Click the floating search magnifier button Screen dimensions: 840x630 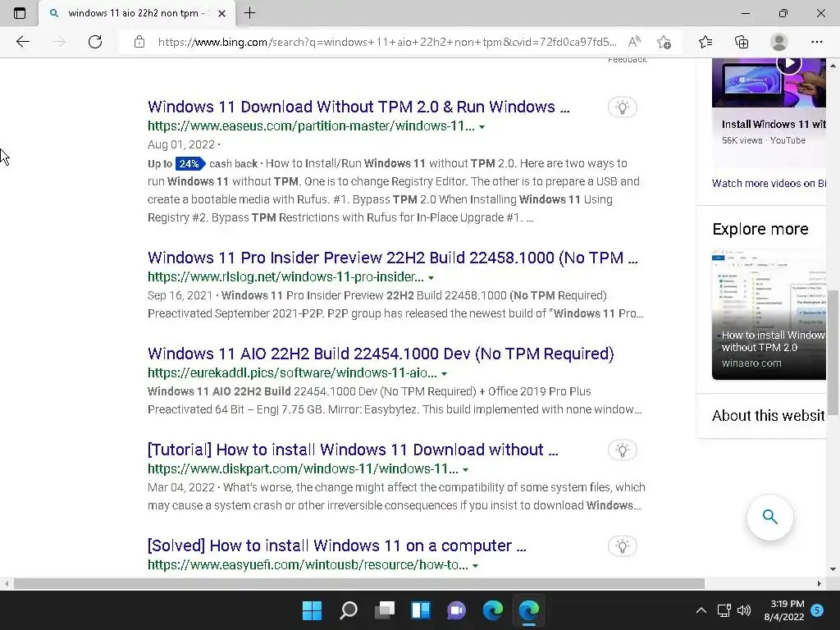[769, 517]
